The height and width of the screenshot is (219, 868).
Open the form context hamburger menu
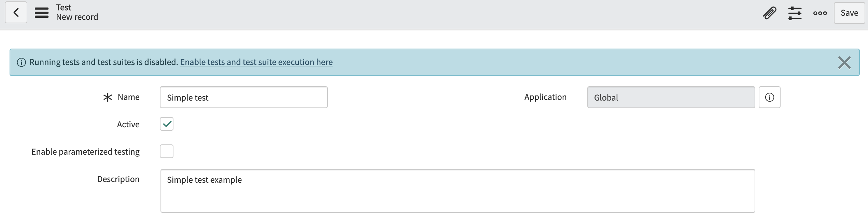pos(42,13)
